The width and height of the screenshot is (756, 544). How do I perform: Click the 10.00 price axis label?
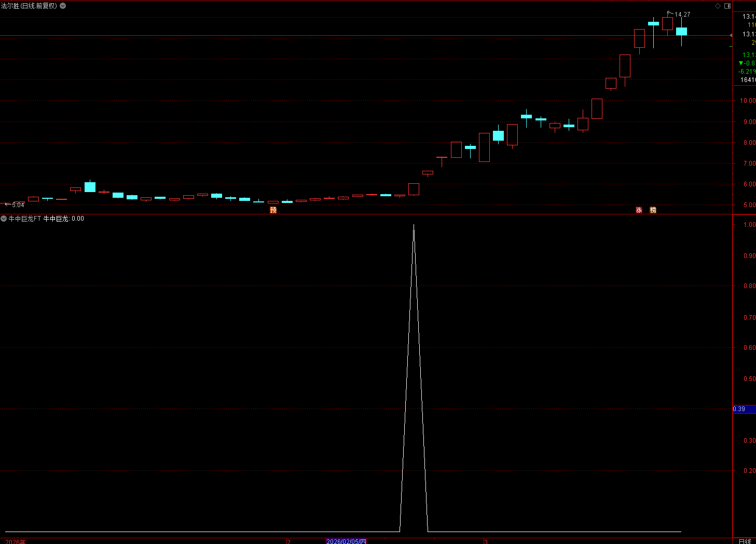[x=748, y=101]
